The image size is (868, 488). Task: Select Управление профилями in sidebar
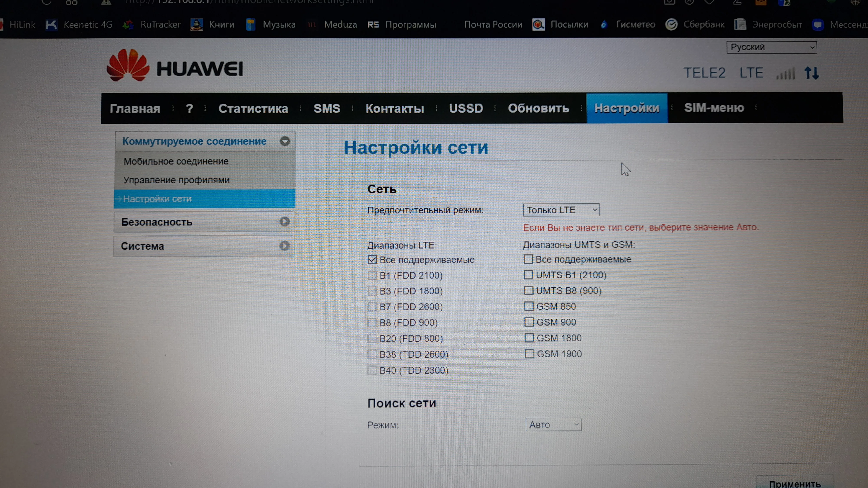tap(177, 180)
